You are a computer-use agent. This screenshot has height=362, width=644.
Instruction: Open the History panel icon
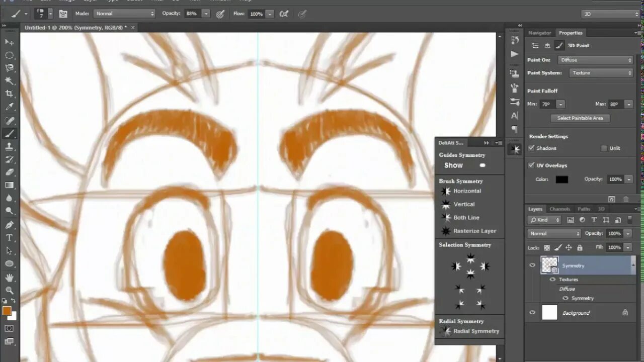(514, 40)
